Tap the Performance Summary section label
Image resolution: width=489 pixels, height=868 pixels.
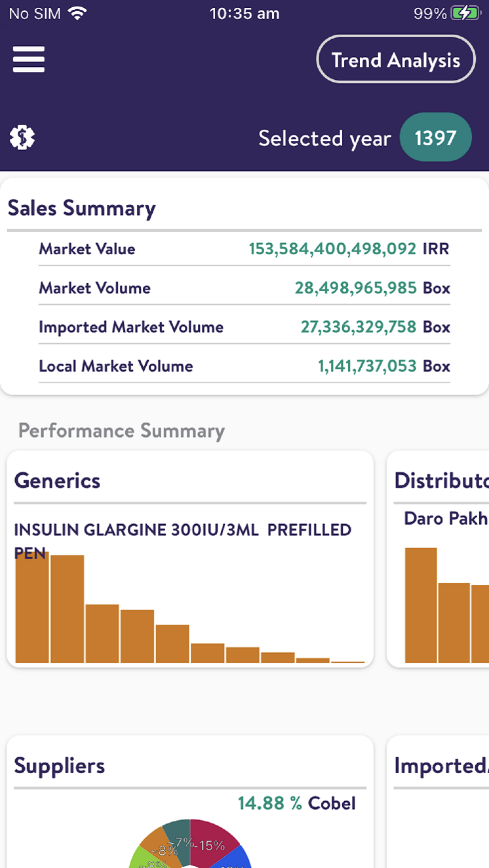121,431
